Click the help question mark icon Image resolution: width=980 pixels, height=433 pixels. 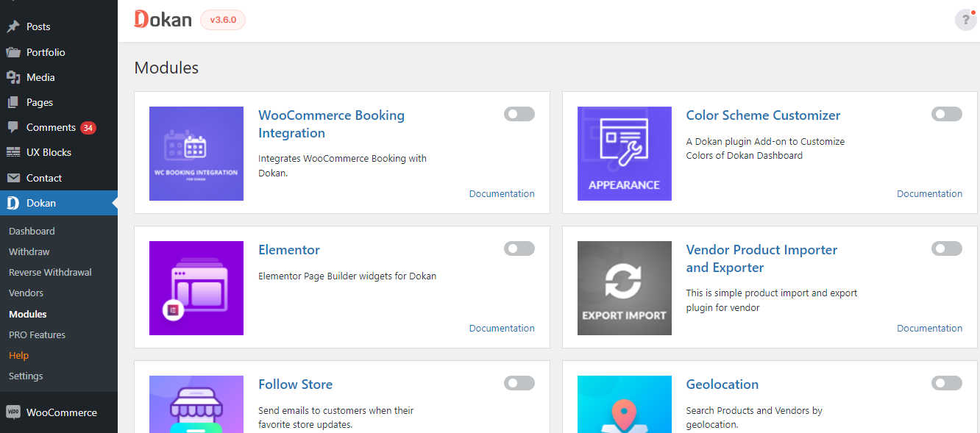965,20
